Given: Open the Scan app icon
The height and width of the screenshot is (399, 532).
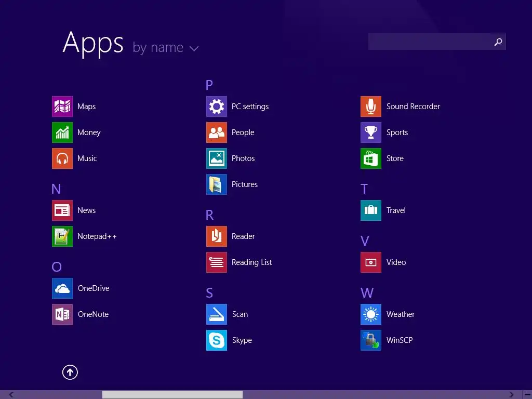Looking at the screenshot, I should click(217, 314).
